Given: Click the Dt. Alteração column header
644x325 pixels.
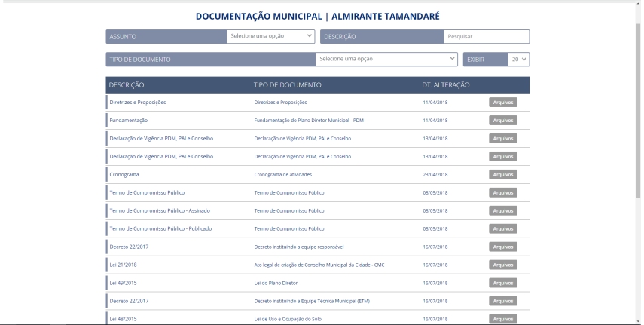Looking at the screenshot, I should [446, 85].
